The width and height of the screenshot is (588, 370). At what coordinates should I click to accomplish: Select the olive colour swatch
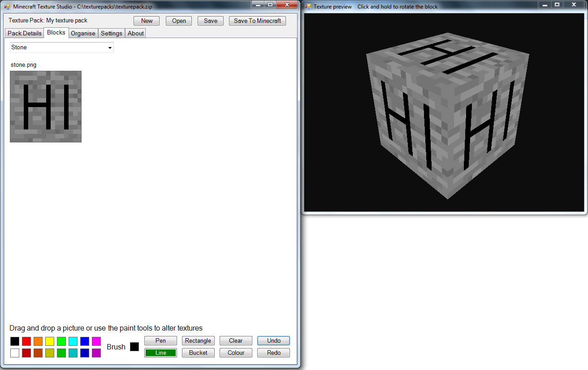pyautogui.click(x=50, y=353)
